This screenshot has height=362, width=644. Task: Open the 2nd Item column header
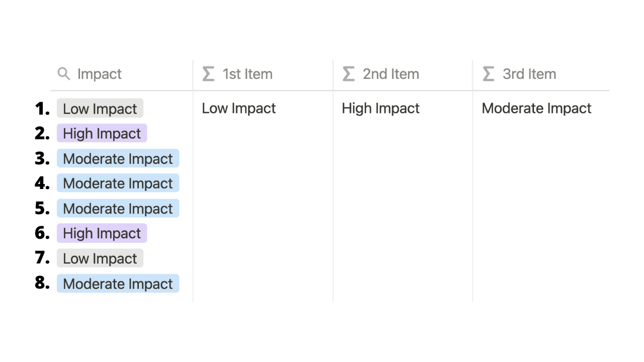click(x=403, y=74)
